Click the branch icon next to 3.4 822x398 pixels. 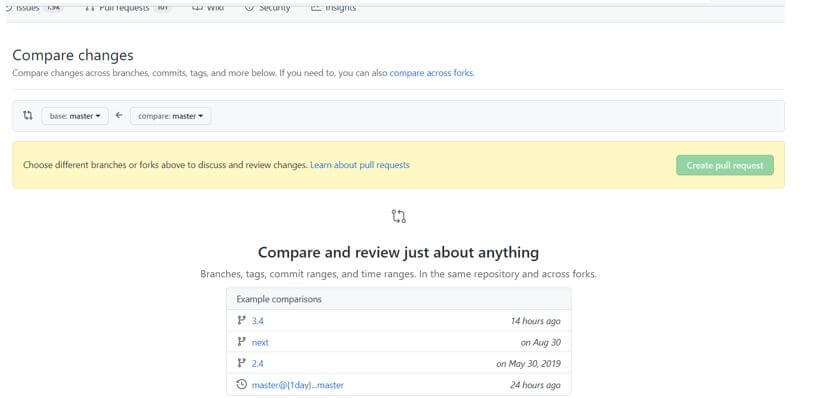(x=241, y=320)
